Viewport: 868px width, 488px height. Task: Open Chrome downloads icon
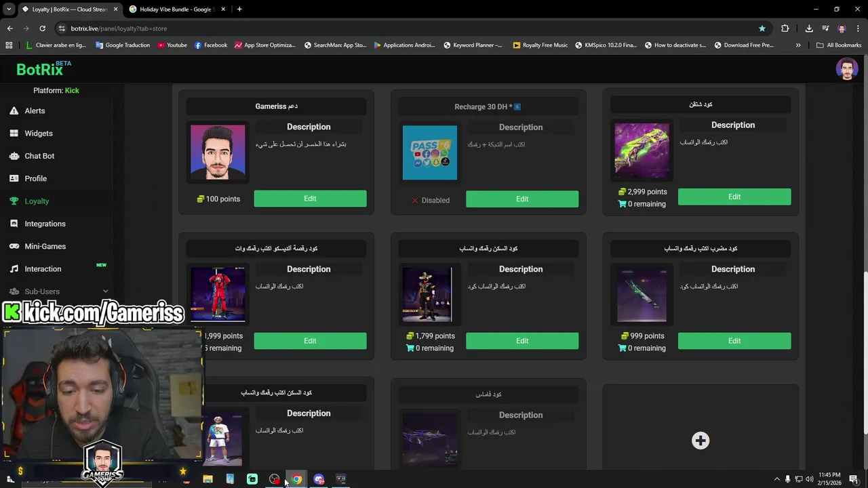[809, 28]
